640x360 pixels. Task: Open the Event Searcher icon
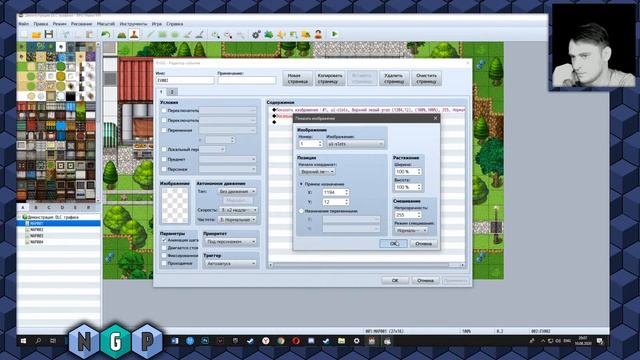293,35
